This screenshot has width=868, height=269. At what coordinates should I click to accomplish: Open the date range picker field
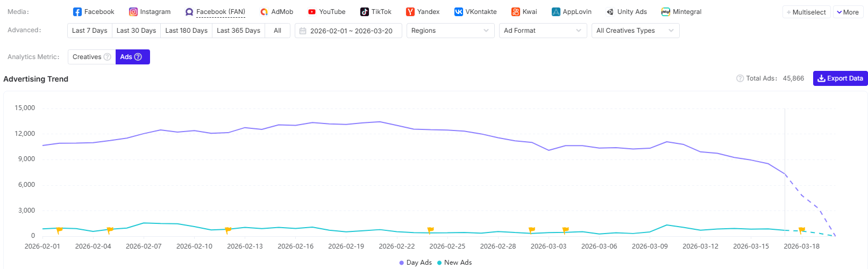[348, 31]
